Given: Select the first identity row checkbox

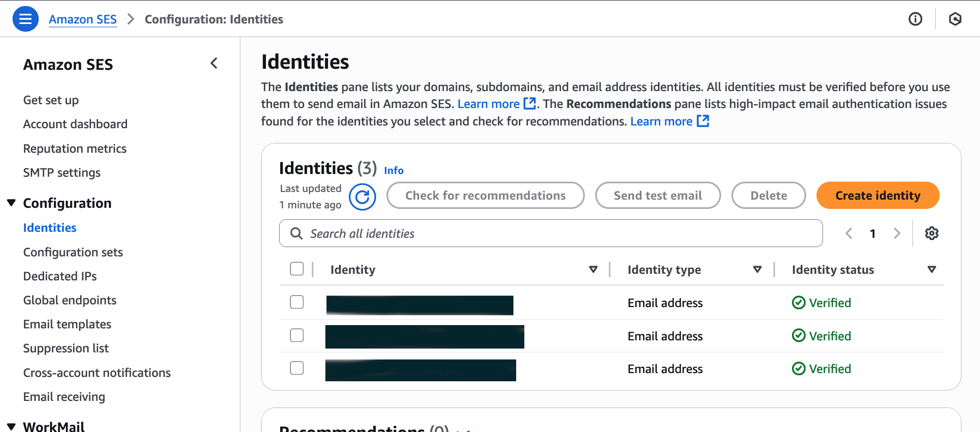Looking at the screenshot, I should click(297, 302).
